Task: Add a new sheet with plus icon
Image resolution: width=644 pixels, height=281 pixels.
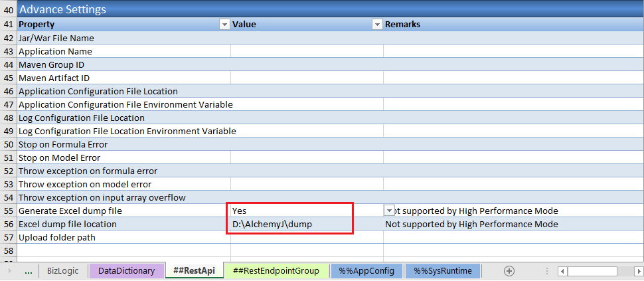Action: tap(509, 271)
